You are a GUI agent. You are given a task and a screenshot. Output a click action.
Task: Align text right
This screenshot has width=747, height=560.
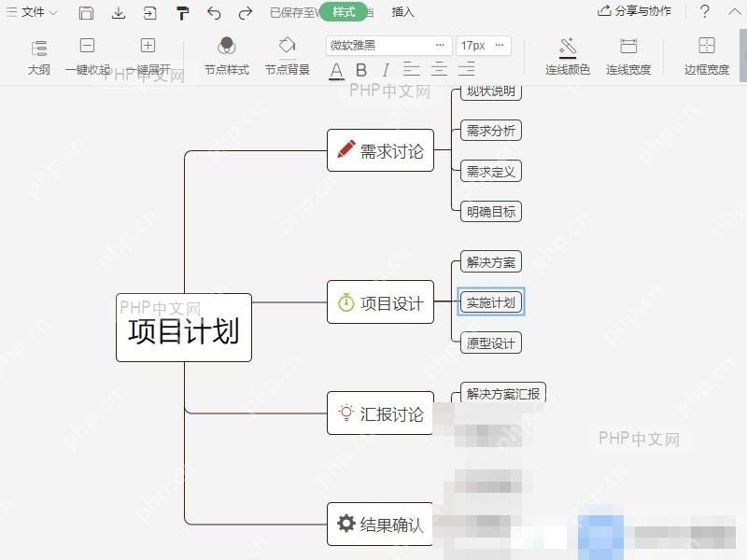[x=466, y=69]
